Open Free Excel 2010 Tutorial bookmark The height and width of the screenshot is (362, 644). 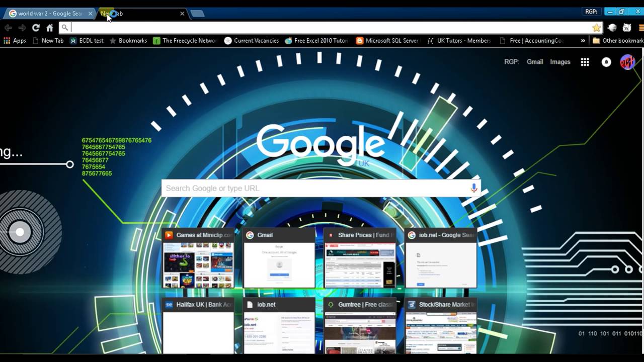pyautogui.click(x=316, y=41)
